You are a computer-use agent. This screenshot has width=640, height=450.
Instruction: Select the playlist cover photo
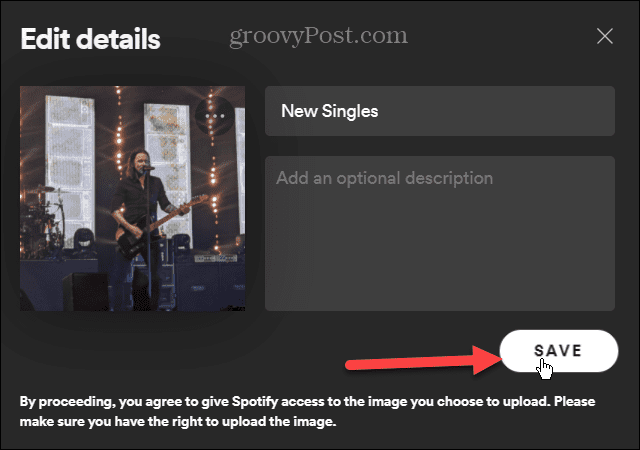click(131, 198)
